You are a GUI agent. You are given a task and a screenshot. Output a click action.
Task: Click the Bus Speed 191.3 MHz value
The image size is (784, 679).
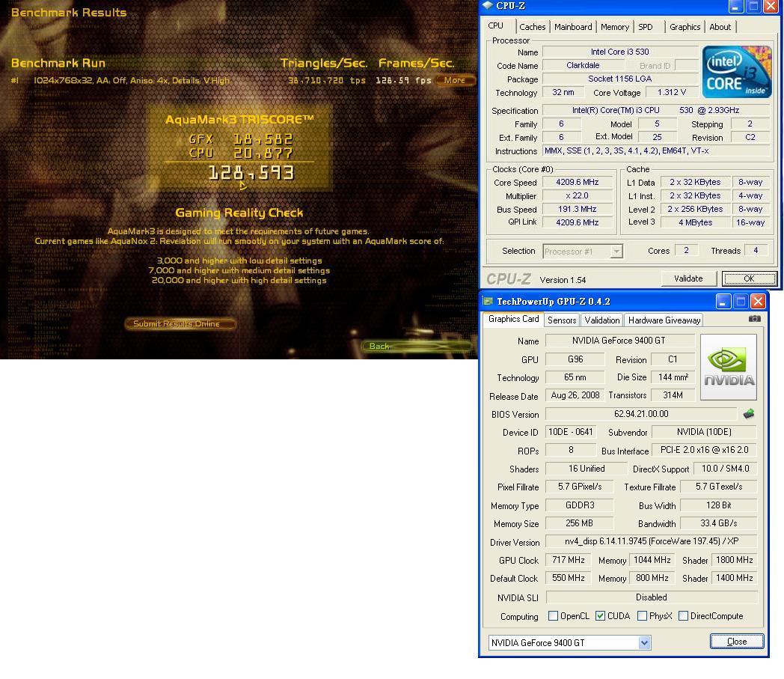coord(577,209)
